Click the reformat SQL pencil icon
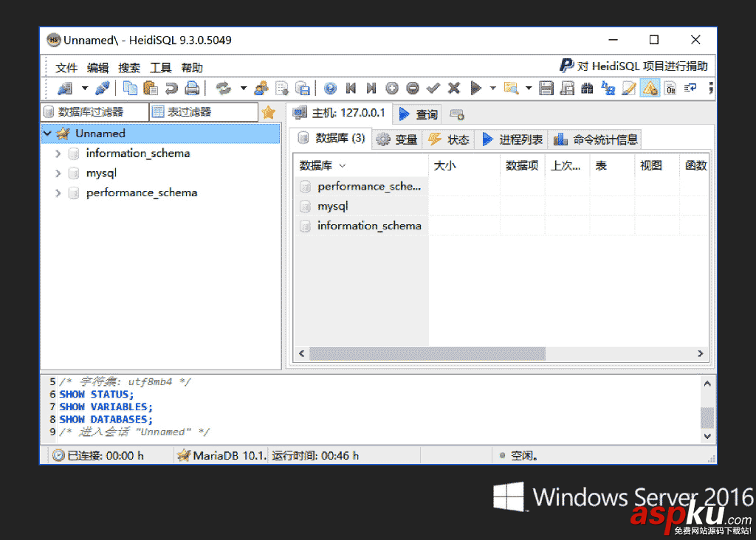756x540 pixels. [x=629, y=88]
